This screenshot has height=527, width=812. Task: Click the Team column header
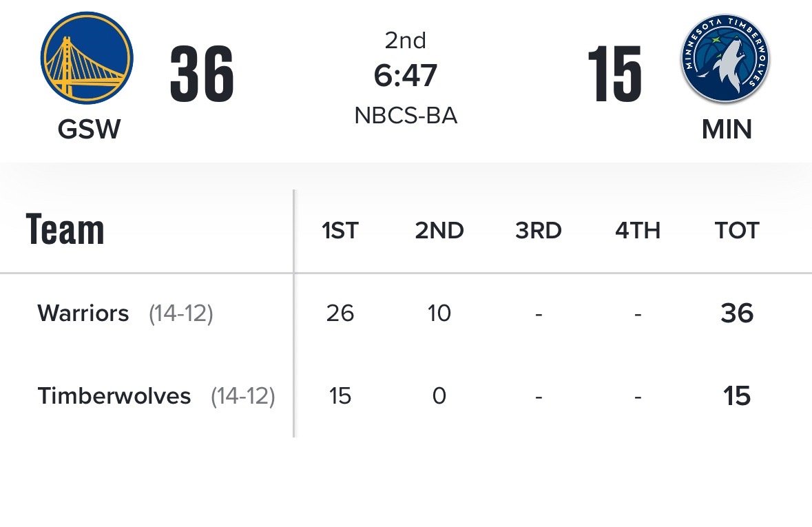click(x=65, y=229)
